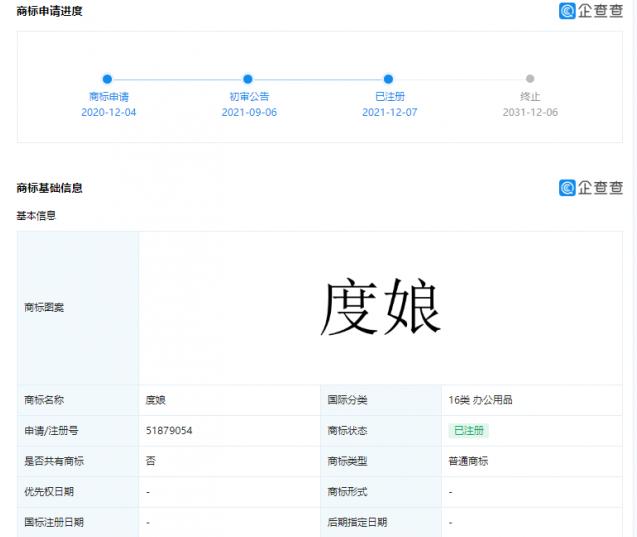Screen dimensions: 637x537
Task: Select the trademark name value 度娘
Action: coord(156,400)
